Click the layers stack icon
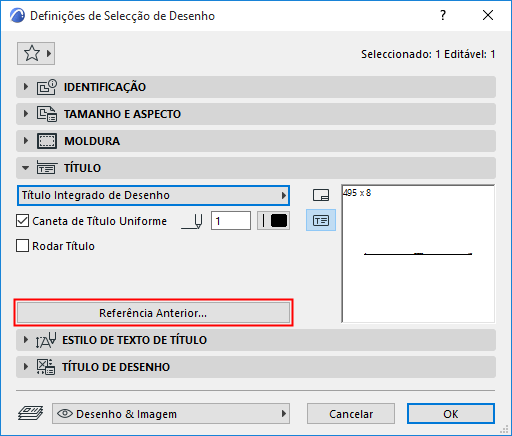 (x=30, y=413)
